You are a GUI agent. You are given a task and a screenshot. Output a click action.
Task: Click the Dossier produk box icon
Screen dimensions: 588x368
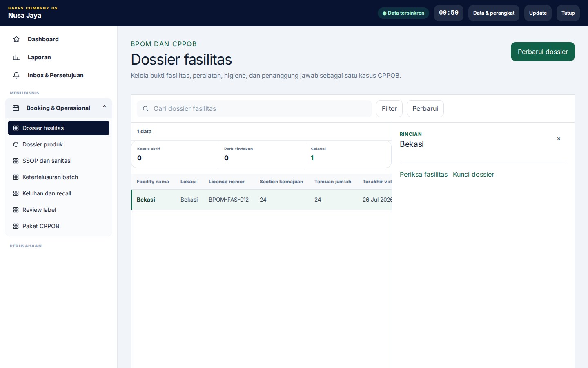[x=16, y=144]
